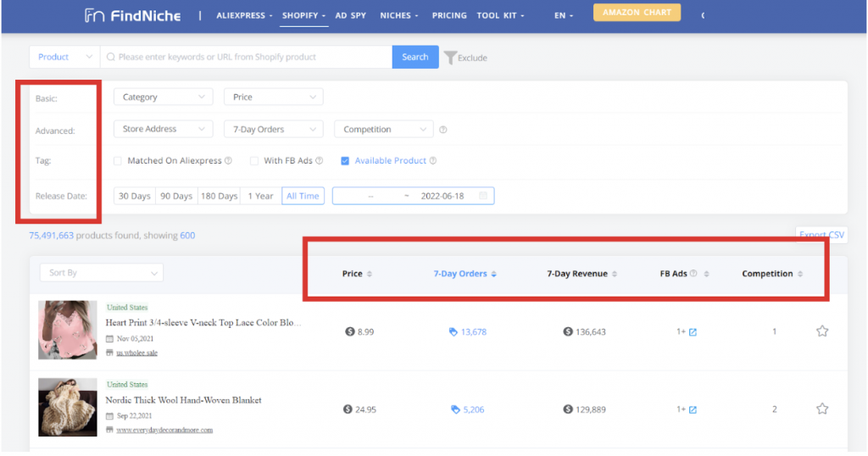
Task: Open the calendar icon in date range field
Action: tap(482, 195)
